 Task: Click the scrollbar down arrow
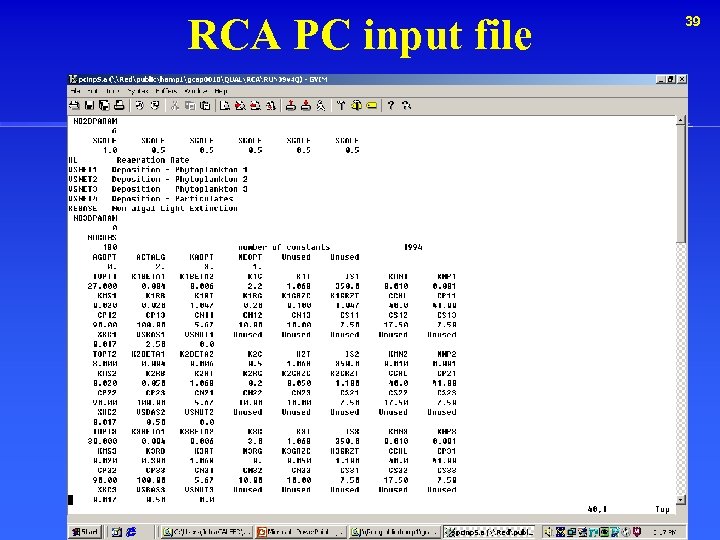(681, 499)
